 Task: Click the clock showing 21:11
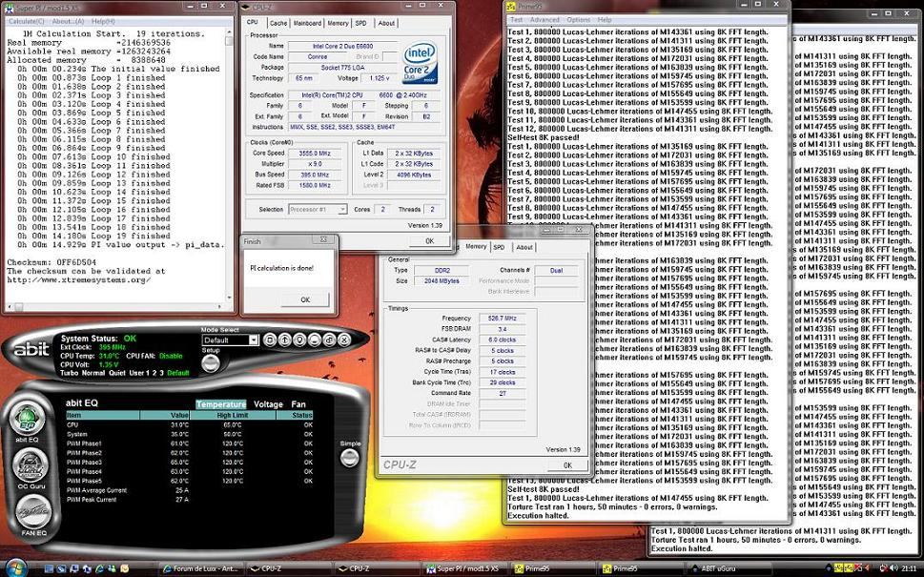pyautogui.click(x=908, y=568)
